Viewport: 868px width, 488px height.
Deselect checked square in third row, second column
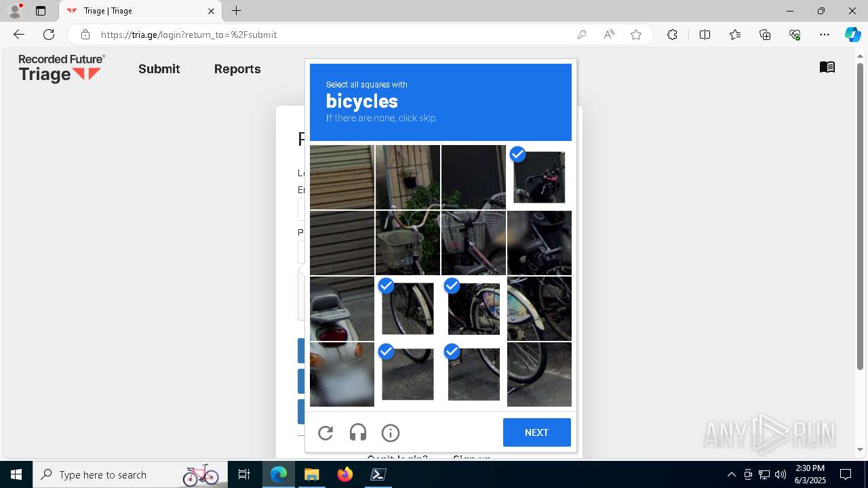(x=408, y=308)
